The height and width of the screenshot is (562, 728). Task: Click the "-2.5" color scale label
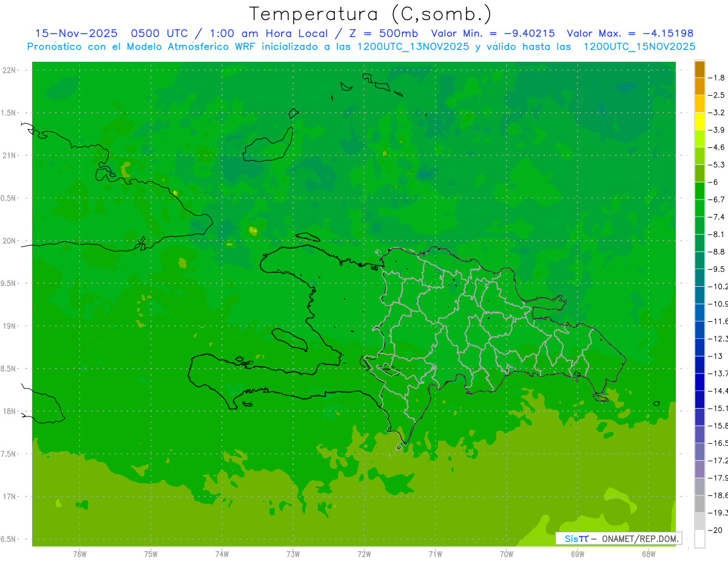click(716, 95)
